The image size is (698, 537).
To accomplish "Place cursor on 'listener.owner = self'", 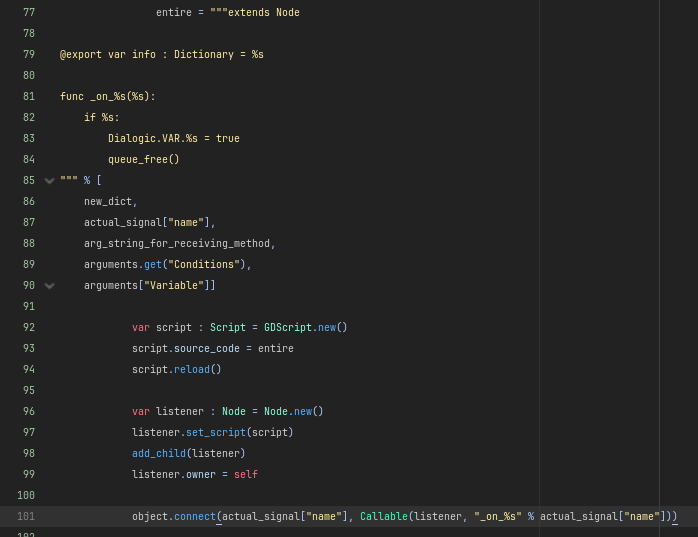I will click(x=195, y=474).
